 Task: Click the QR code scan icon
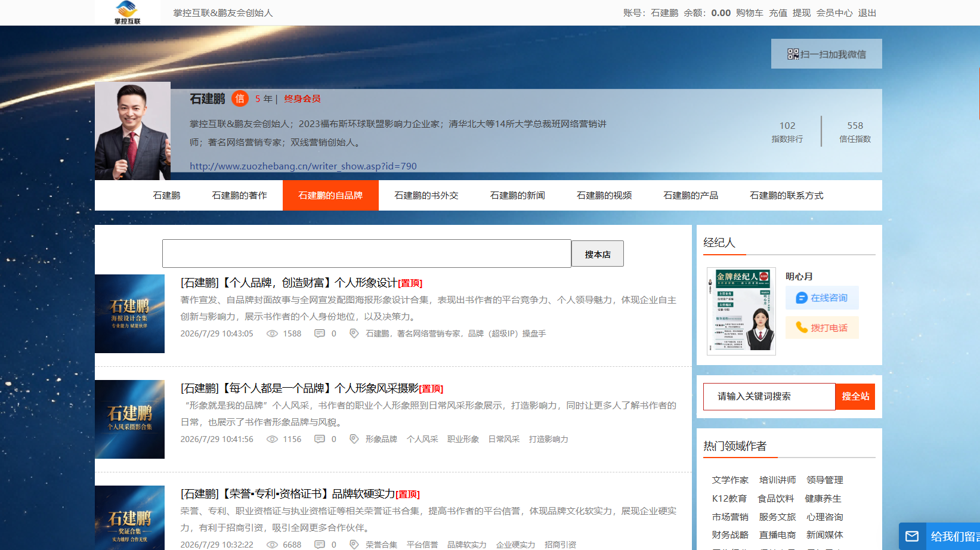793,54
